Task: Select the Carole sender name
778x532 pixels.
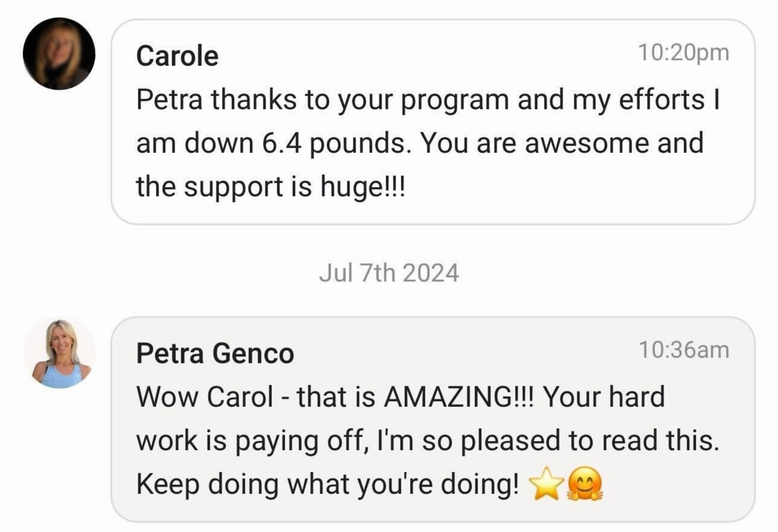Action: click(177, 56)
